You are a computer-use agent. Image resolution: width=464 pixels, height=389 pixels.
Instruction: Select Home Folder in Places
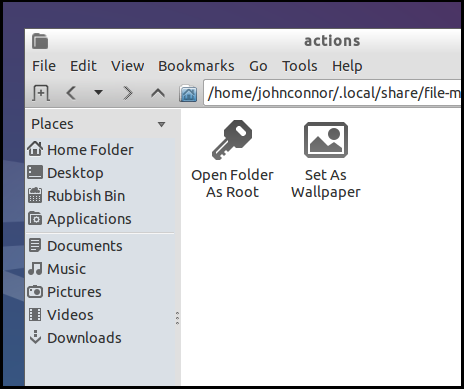[100, 150]
